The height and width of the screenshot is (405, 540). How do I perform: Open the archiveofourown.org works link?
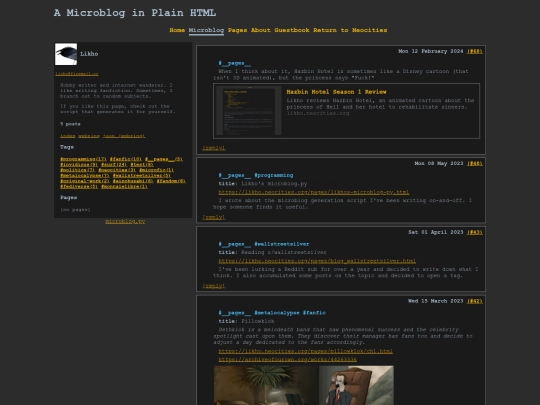point(288,360)
